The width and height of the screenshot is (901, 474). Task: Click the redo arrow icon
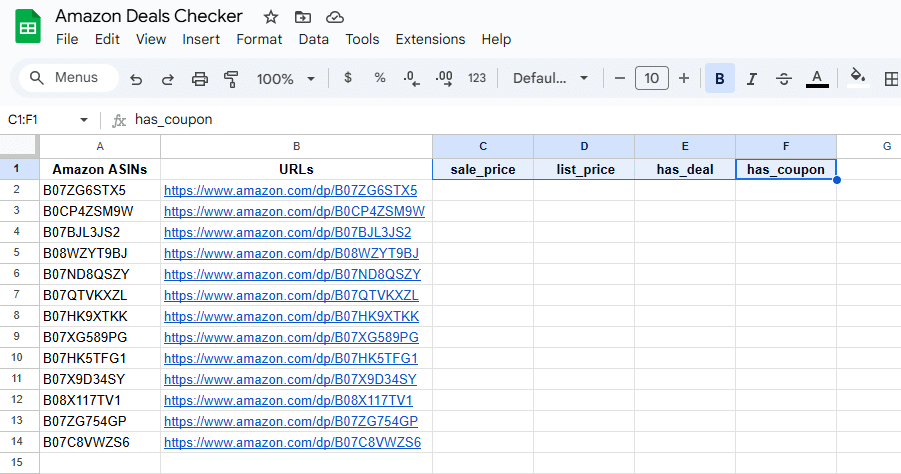tap(168, 78)
